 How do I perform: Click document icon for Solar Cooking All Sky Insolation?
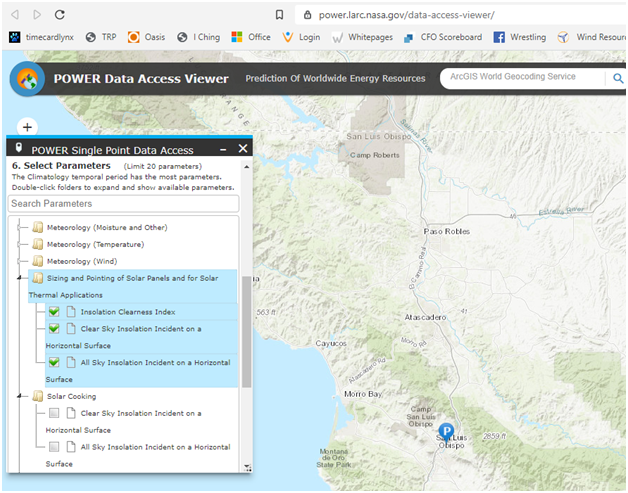tap(71, 446)
